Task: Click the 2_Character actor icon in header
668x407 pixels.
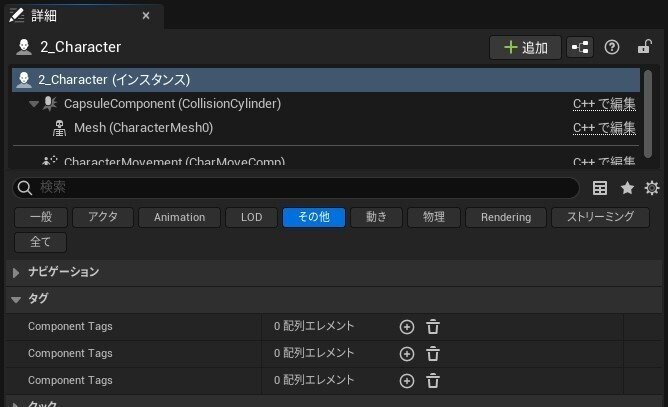Action: point(24,47)
